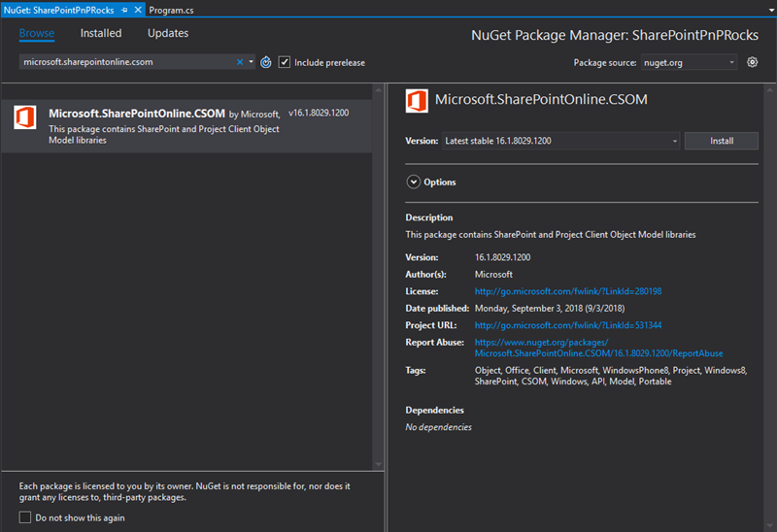Click version text v16.1.8029.1200 in results

coord(319,113)
